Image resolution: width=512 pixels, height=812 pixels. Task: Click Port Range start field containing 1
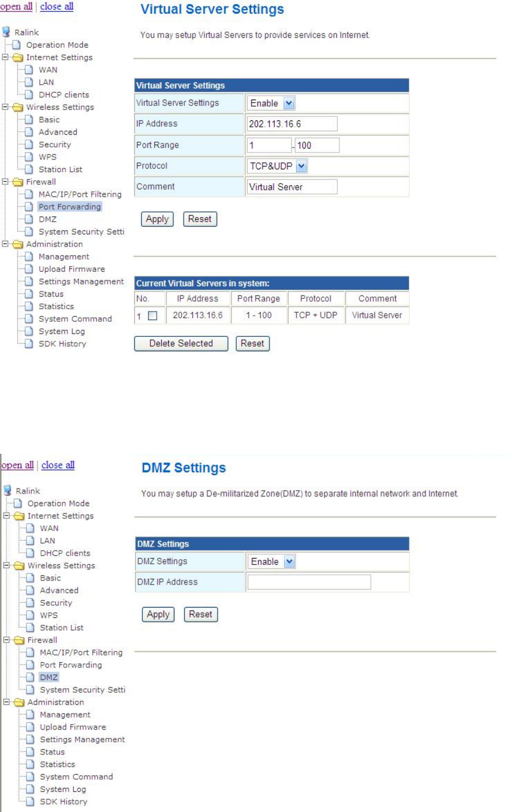click(269, 145)
